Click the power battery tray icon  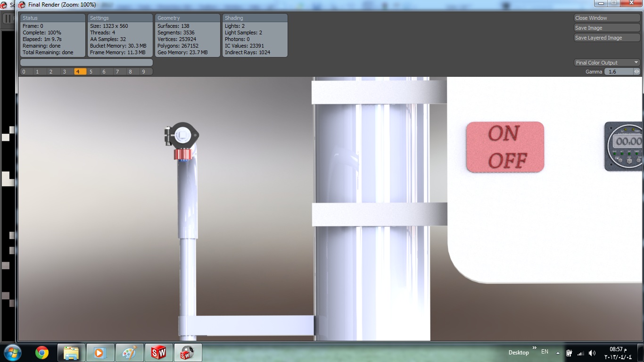pyautogui.click(x=569, y=353)
